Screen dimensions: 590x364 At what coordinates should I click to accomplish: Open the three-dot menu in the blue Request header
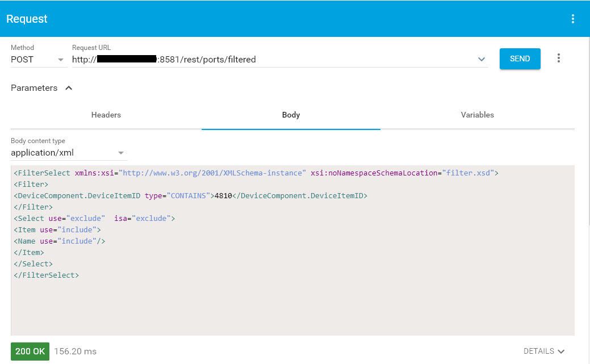point(572,19)
